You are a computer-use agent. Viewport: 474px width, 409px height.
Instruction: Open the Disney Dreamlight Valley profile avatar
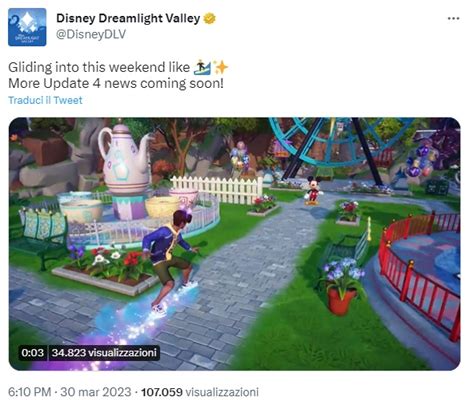click(x=27, y=27)
